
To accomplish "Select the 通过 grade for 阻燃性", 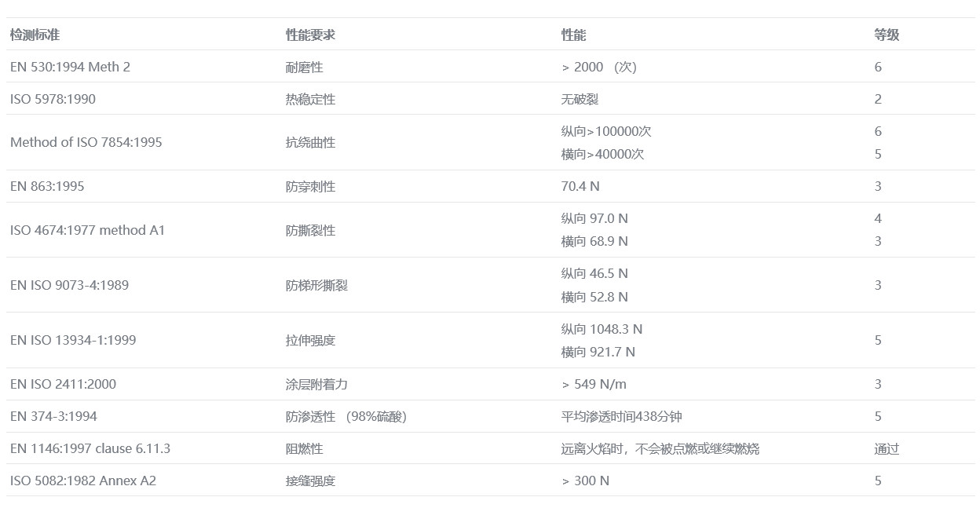I will (x=887, y=449).
